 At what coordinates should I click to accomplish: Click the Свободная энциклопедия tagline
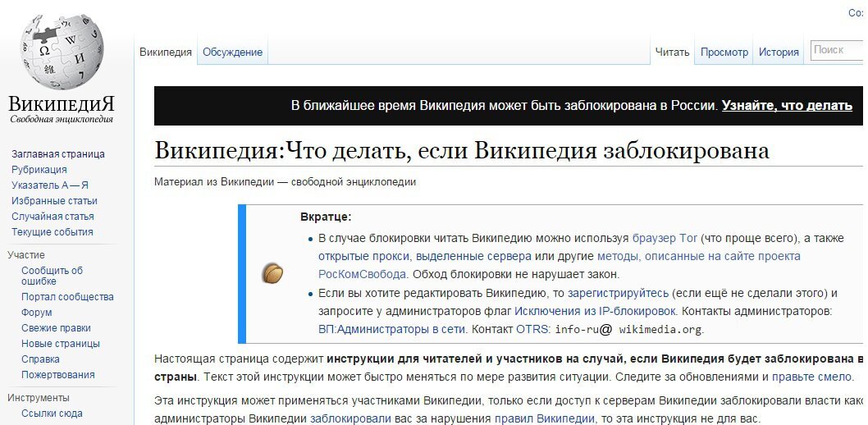[x=62, y=119]
